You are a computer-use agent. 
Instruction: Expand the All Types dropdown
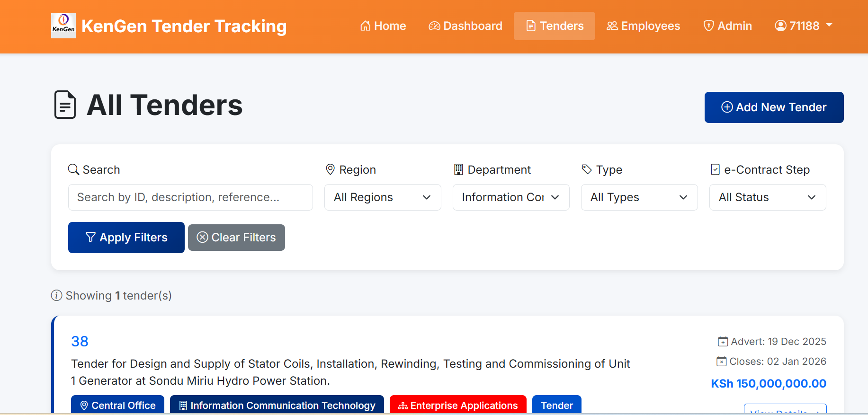point(639,197)
